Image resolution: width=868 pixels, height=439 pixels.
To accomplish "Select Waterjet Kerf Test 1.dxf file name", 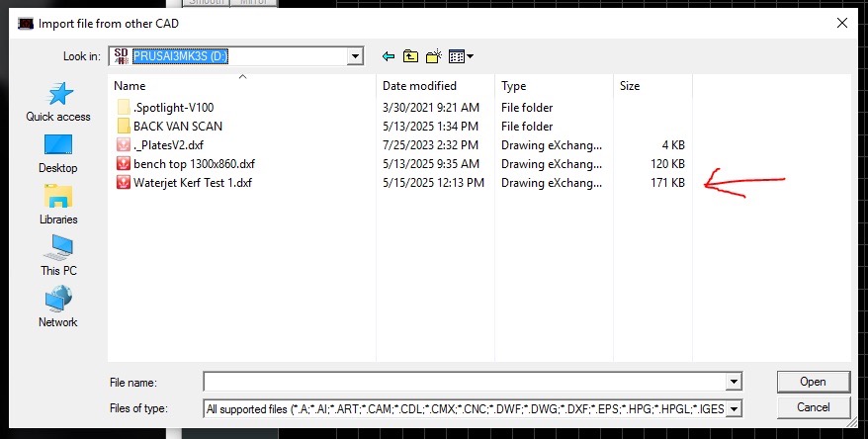I will tap(193, 182).
